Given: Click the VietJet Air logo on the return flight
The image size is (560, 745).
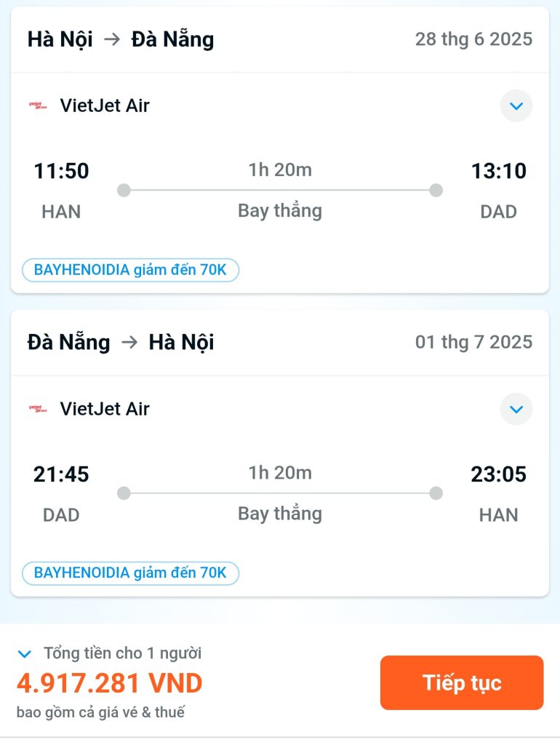Looking at the screenshot, I should point(38,409).
